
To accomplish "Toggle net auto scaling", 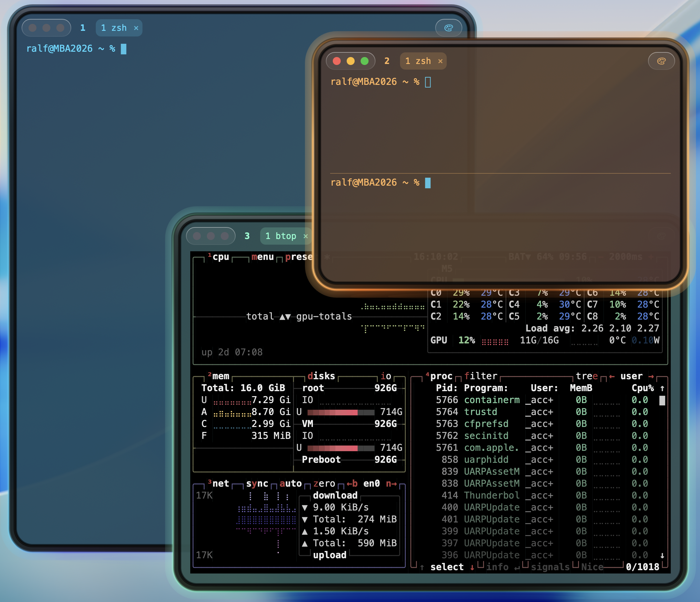I will [x=291, y=483].
